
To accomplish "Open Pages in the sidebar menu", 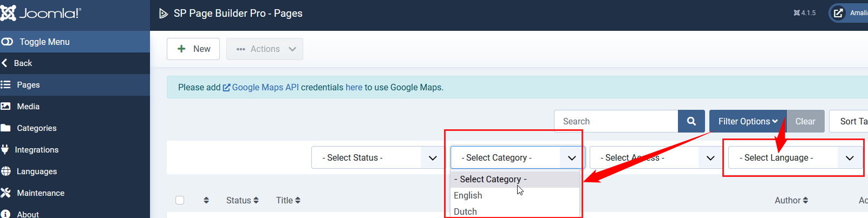I will (x=28, y=85).
